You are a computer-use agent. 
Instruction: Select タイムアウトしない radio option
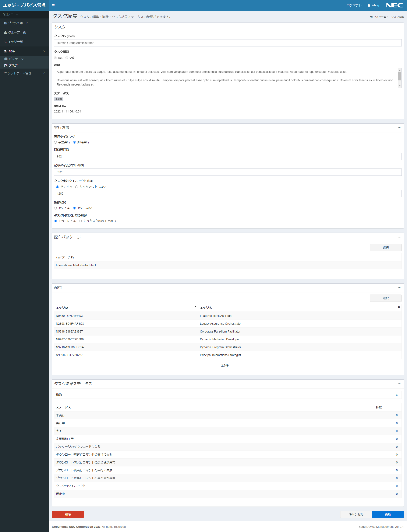(x=77, y=187)
